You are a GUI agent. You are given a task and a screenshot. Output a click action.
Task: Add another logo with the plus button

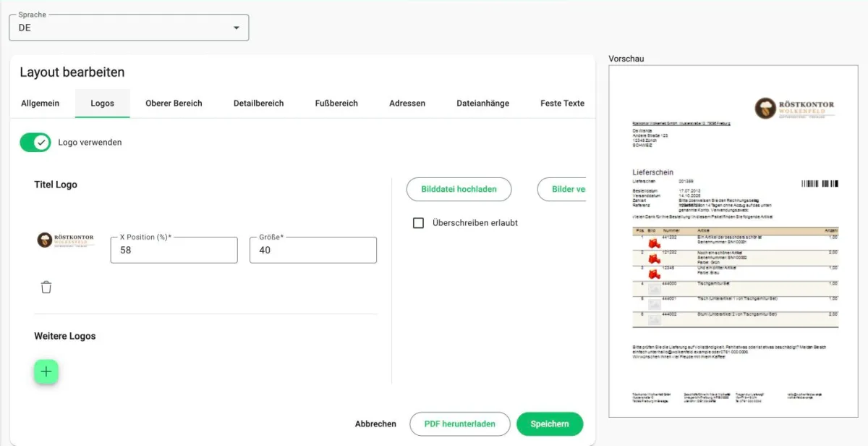46,371
